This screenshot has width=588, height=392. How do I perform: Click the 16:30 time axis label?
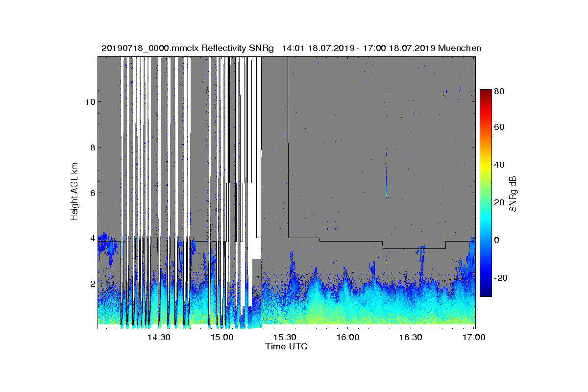pos(411,338)
